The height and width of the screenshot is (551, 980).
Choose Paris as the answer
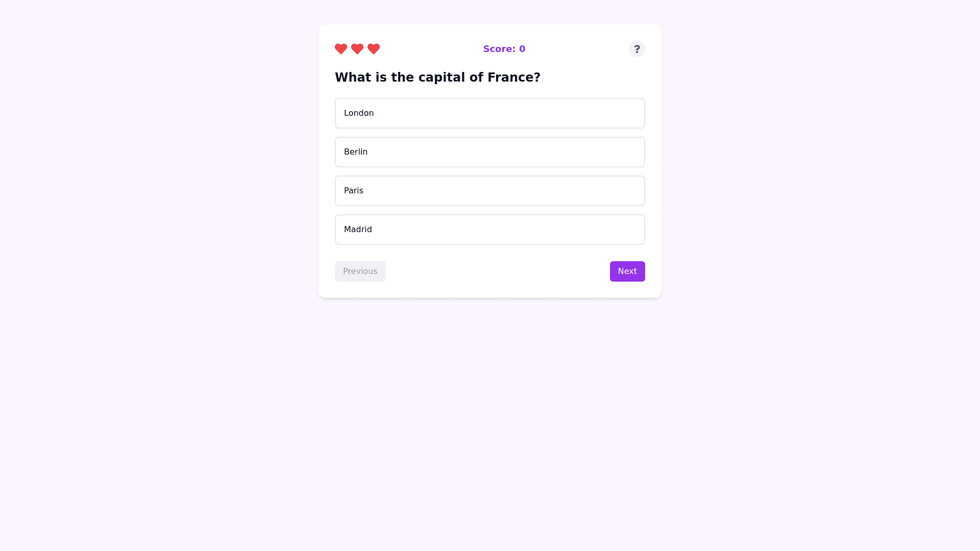pyautogui.click(x=489, y=191)
